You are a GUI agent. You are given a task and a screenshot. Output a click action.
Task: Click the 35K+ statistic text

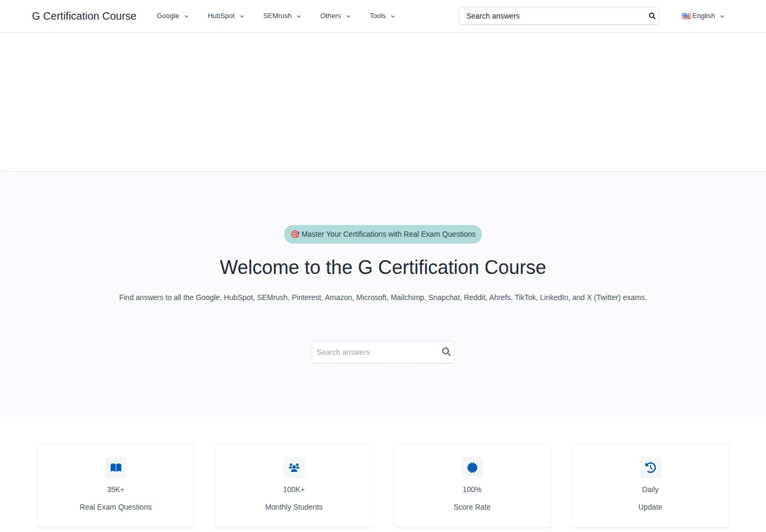click(x=115, y=489)
